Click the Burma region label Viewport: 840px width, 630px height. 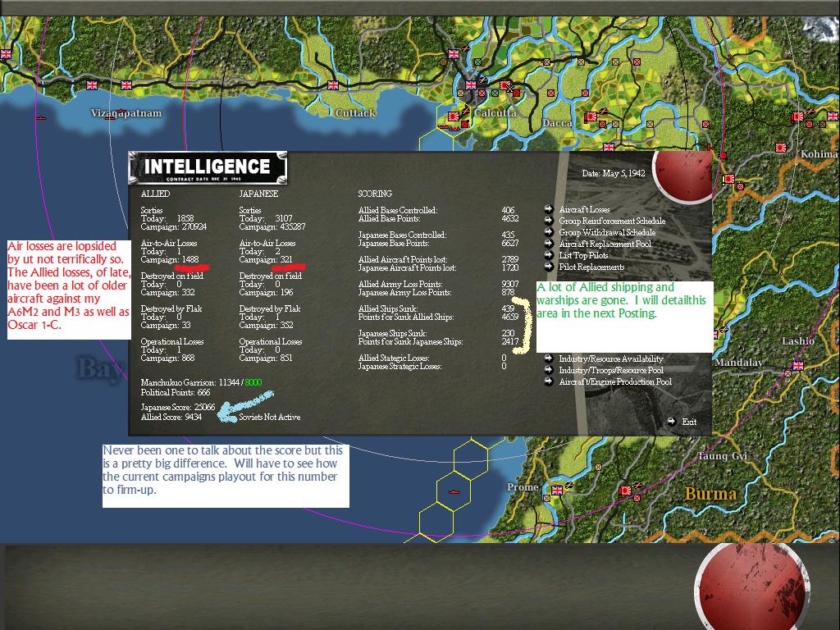[710, 493]
